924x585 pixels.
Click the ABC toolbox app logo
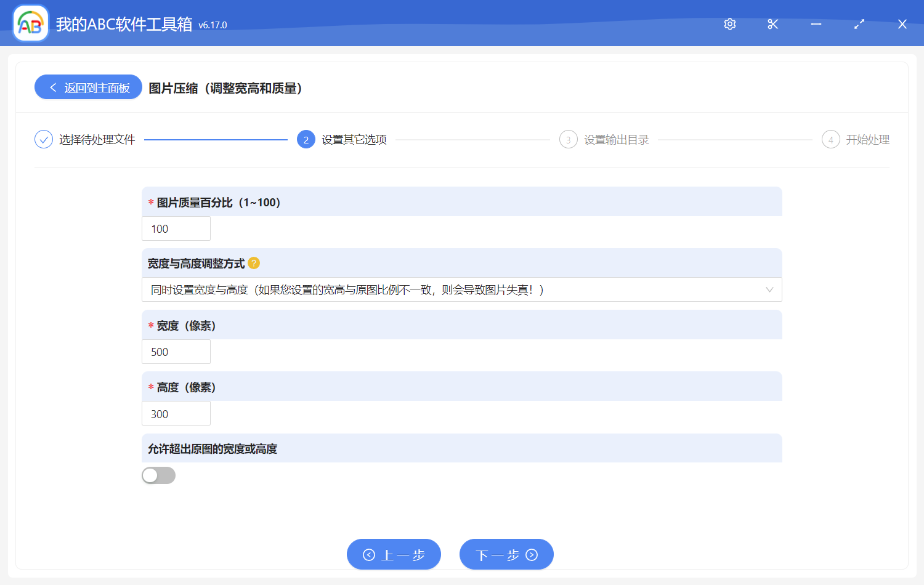point(30,23)
